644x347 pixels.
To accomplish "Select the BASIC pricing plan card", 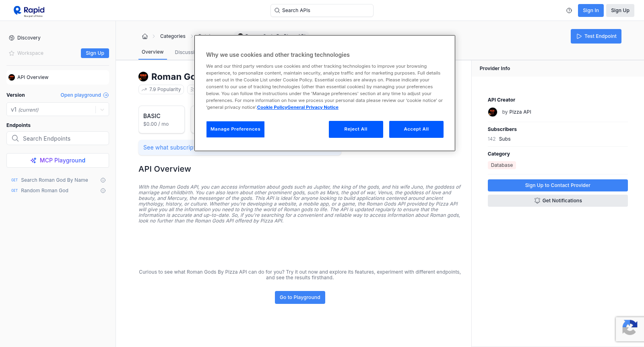I will click(x=161, y=120).
